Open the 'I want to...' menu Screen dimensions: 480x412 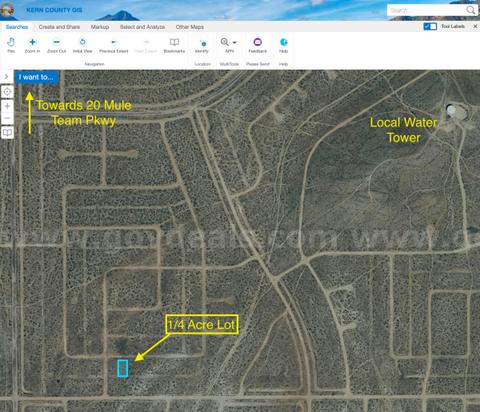pyautogui.click(x=36, y=77)
